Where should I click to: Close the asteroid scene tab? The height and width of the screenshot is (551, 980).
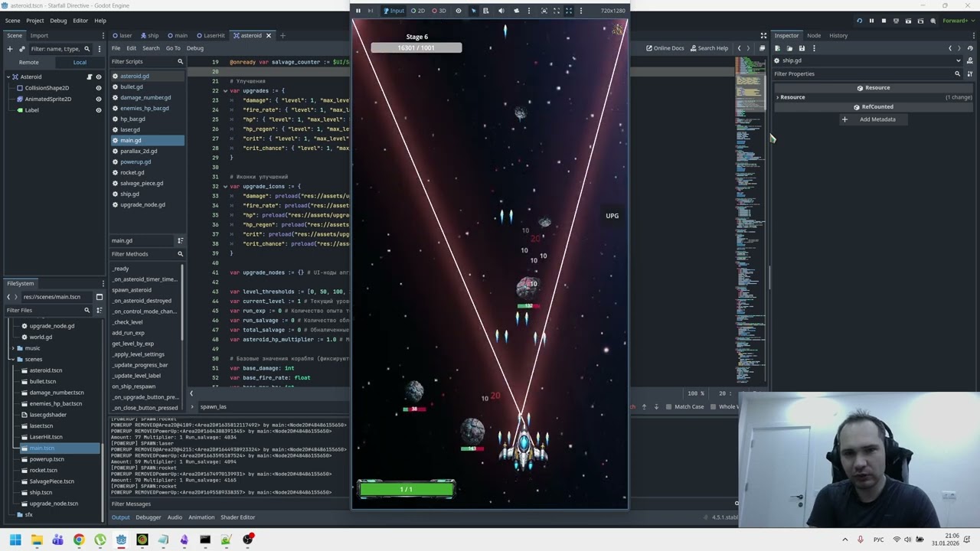(269, 35)
